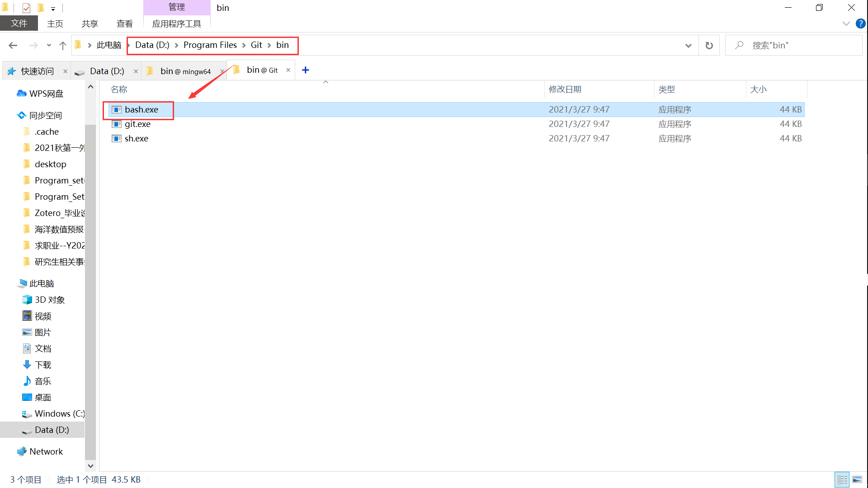Add a new tab with plus icon
The width and height of the screenshot is (868, 488).
tap(306, 70)
